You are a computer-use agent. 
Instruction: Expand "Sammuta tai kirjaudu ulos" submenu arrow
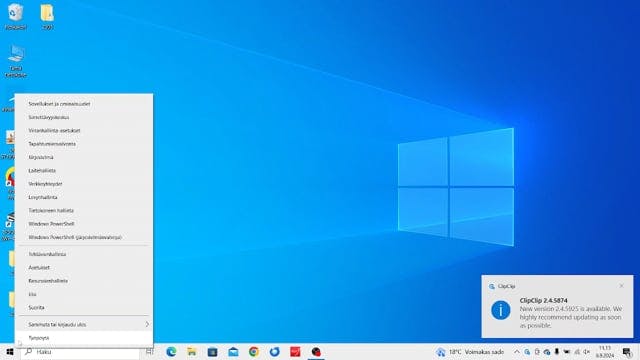click(x=147, y=324)
